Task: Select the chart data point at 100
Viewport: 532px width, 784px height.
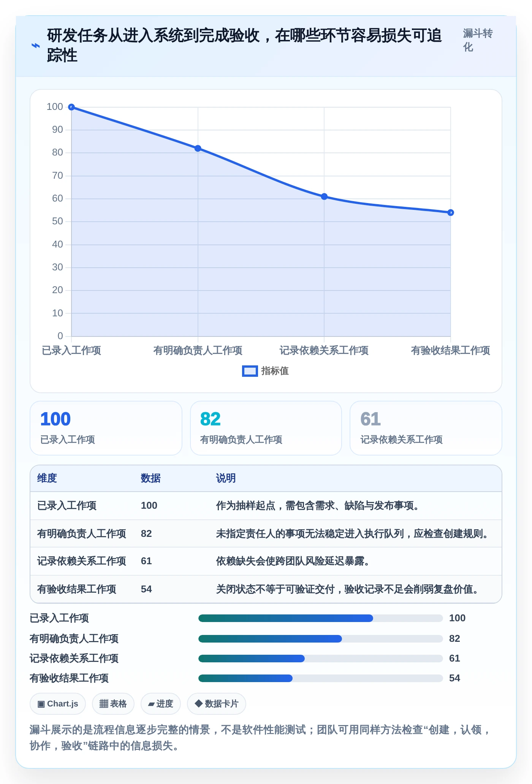Action: point(71,107)
